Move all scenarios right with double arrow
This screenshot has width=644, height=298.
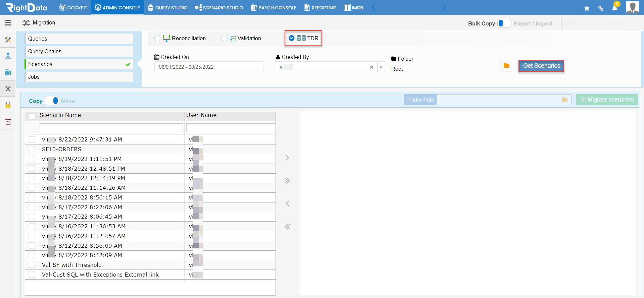[x=287, y=181]
